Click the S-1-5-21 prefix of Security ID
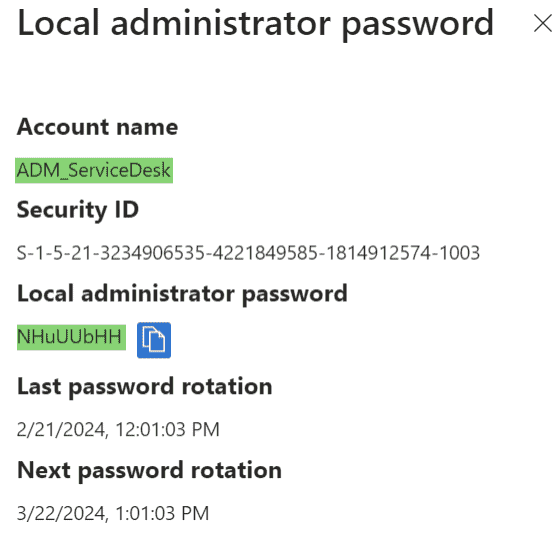 pos(55,253)
